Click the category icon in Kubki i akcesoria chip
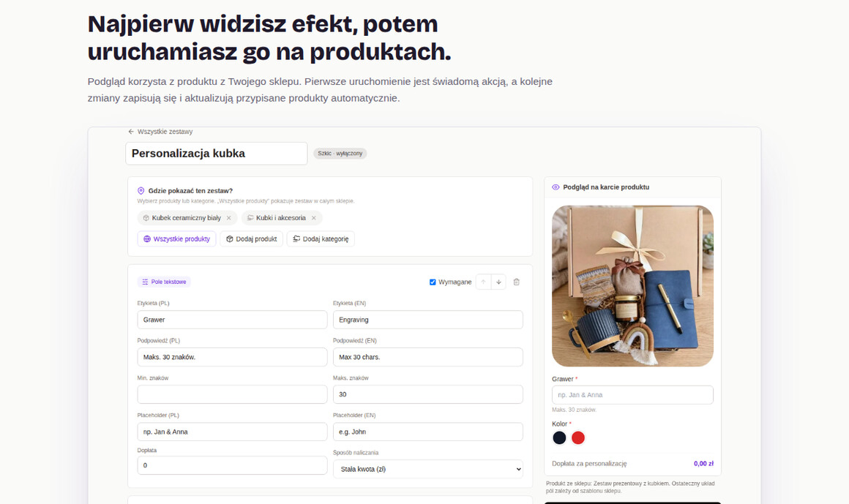The image size is (849, 504). pyautogui.click(x=250, y=218)
